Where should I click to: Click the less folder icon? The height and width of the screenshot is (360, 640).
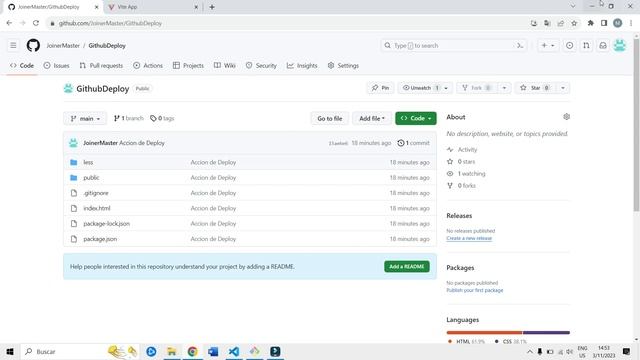73,162
